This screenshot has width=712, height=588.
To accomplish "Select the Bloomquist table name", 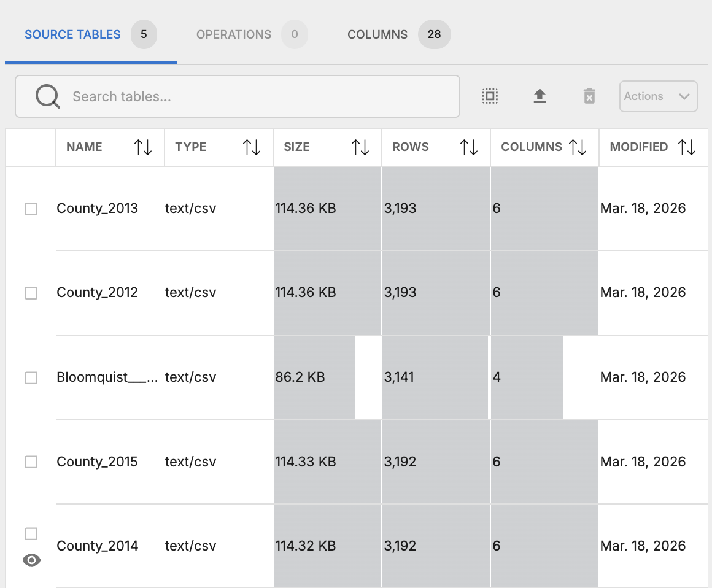I will click(107, 377).
